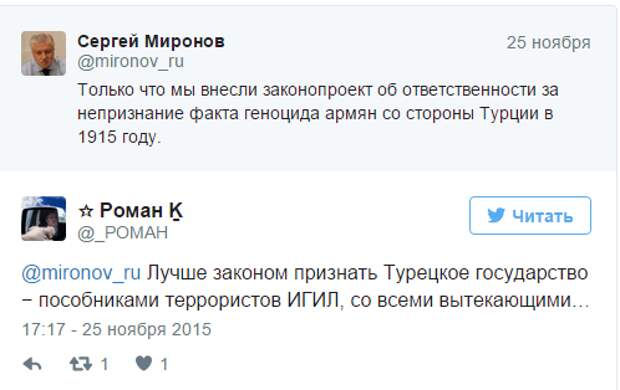Viewport: 620px width, 390px height.
Task: Click the @mironov_ru handle under Сергей Миронов
Action: point(130,62)
